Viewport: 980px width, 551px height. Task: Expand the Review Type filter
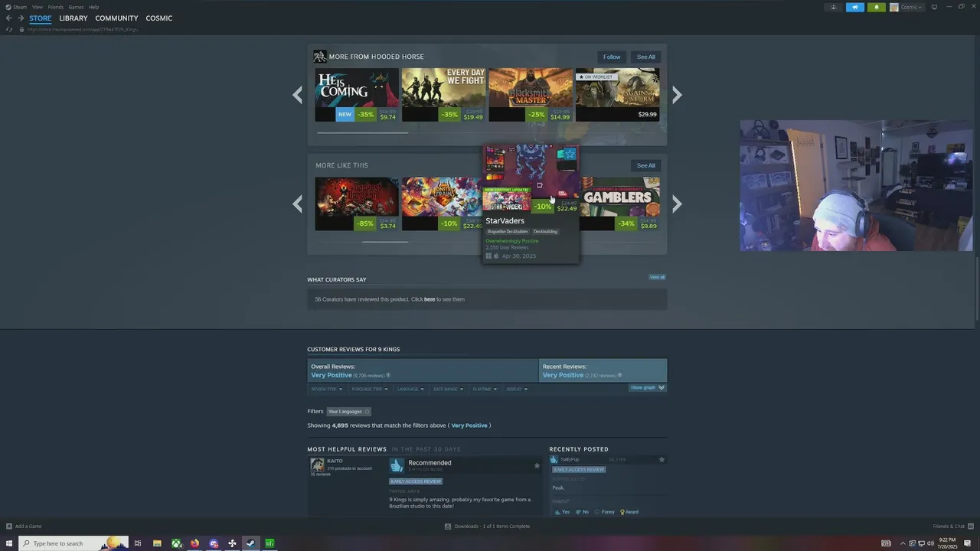click(x=327, y=389)
